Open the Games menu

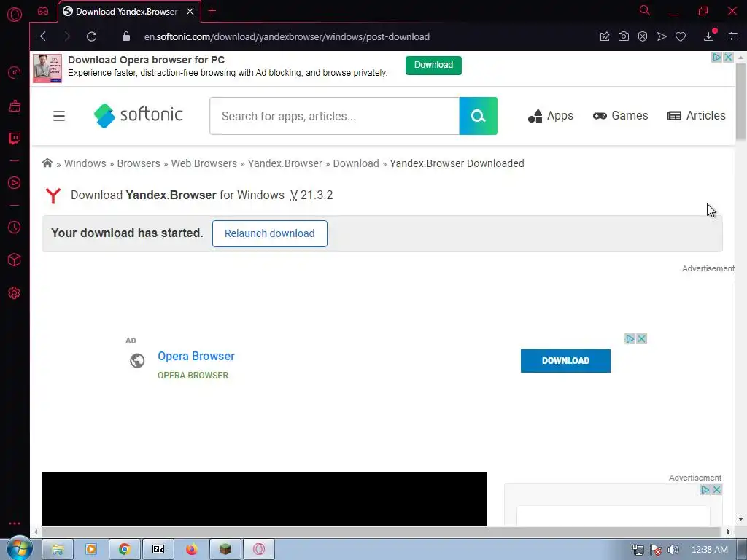click(620, 116)
